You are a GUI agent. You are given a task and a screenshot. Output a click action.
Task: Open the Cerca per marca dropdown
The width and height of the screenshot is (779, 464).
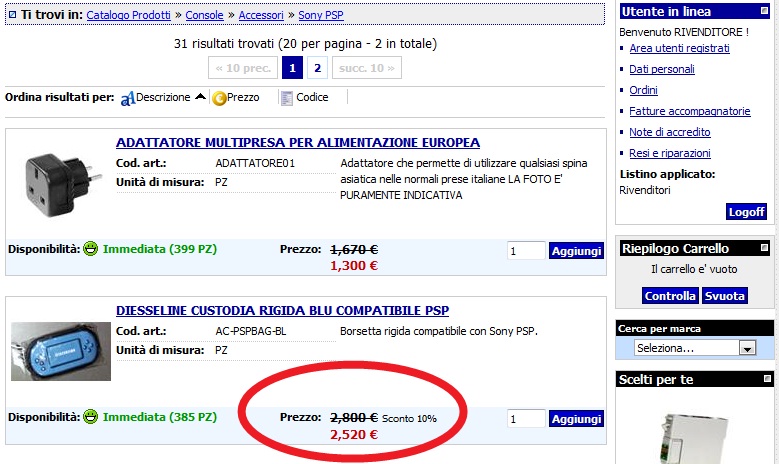point(746,348)
